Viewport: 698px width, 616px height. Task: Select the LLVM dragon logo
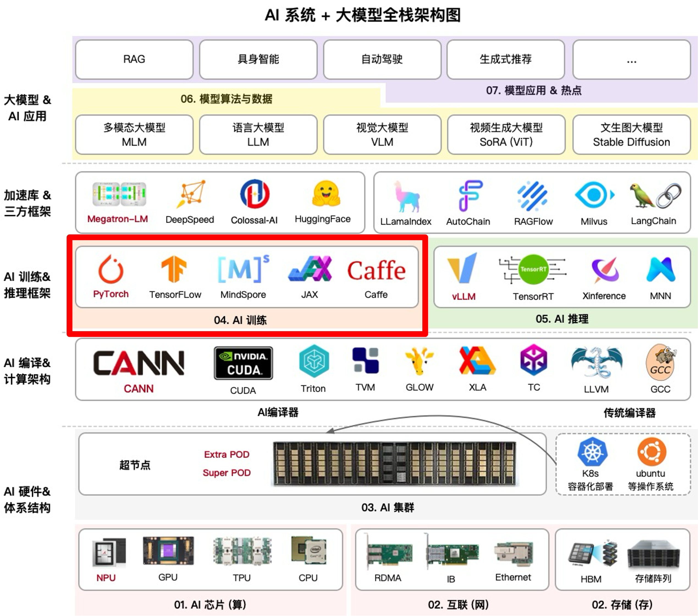click(x=597, y=363)
